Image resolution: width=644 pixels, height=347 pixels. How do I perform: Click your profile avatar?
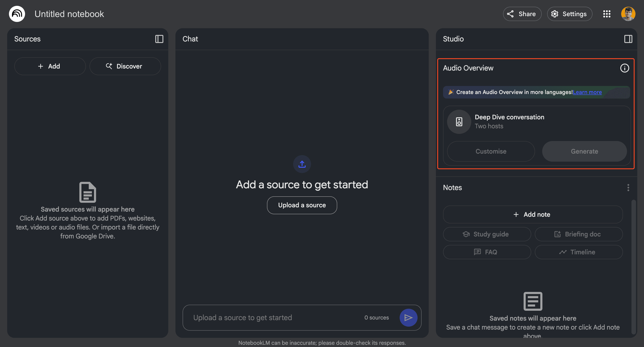click(x=628, y=14)
